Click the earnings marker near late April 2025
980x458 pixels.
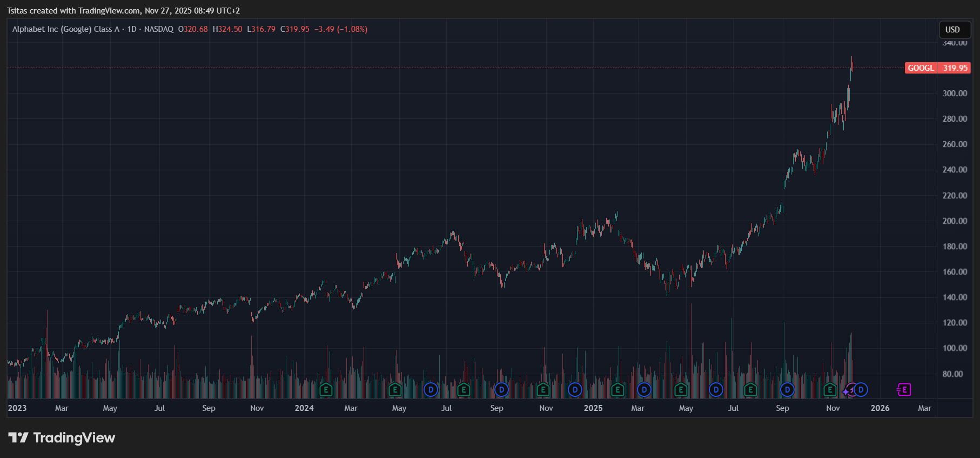[x=681, y=389]
